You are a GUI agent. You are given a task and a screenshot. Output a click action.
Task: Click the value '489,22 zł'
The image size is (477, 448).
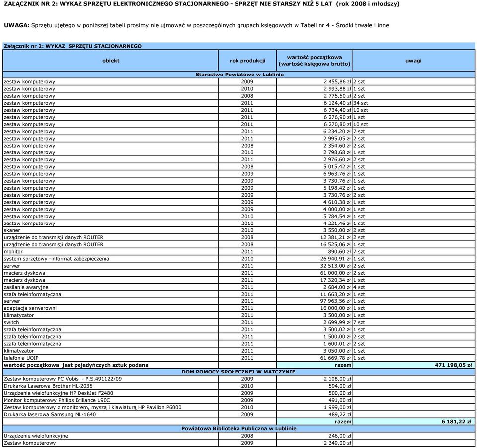pyautogui.click(x=340, y=414)
